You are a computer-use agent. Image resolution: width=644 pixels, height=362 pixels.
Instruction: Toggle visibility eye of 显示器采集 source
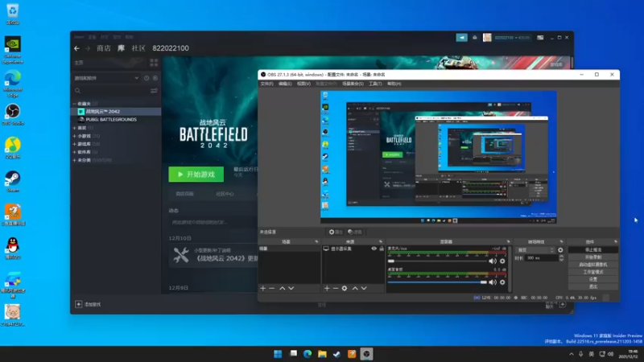point(374,249)
